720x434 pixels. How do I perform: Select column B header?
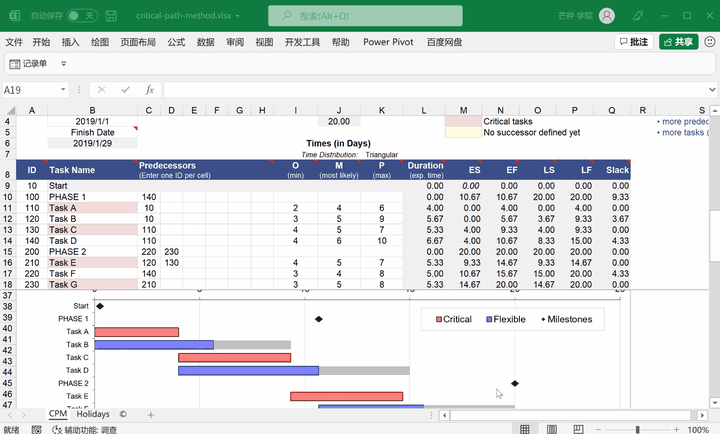(x=92, y=110)
